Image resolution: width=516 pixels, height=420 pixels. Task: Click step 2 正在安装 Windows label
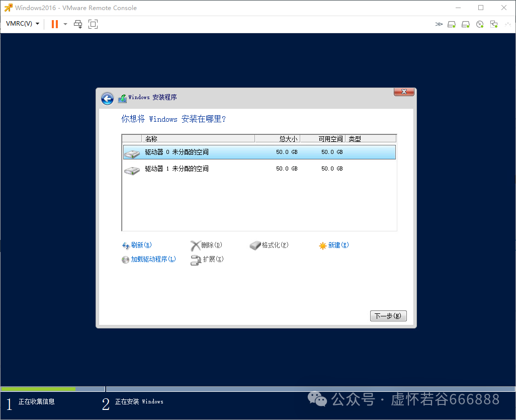139,401
